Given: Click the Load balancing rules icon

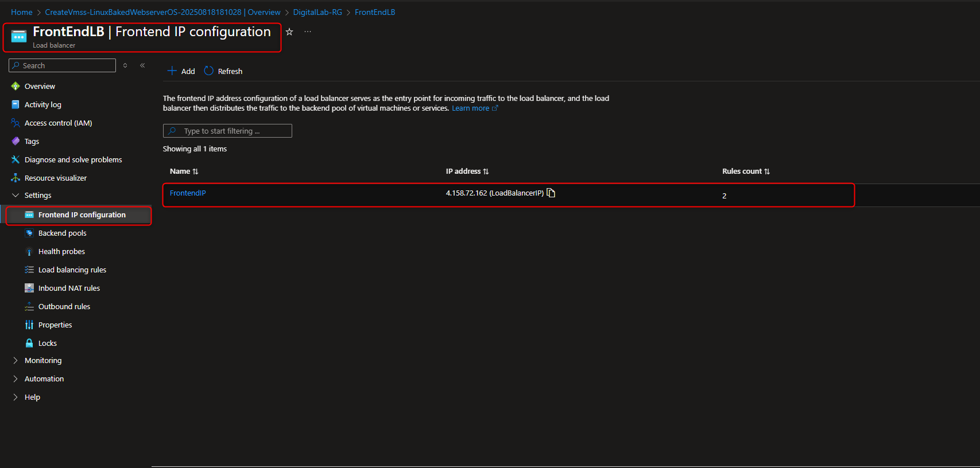Looking at the screenshot, I should [x=29, y=270].
